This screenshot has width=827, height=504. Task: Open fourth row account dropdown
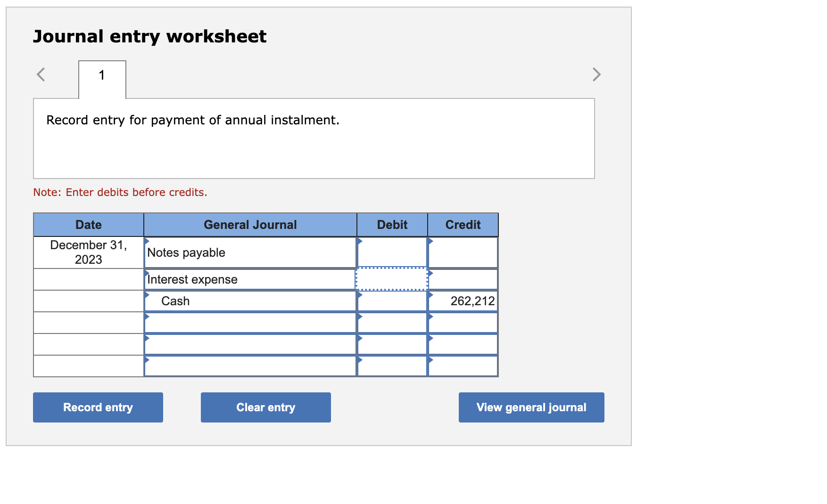pyautogui.click(x=250, y=323)
